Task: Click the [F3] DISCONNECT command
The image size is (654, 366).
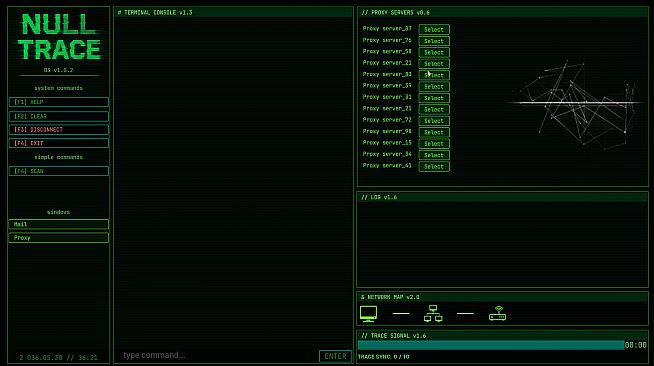Action: click(x=59, y=130)
